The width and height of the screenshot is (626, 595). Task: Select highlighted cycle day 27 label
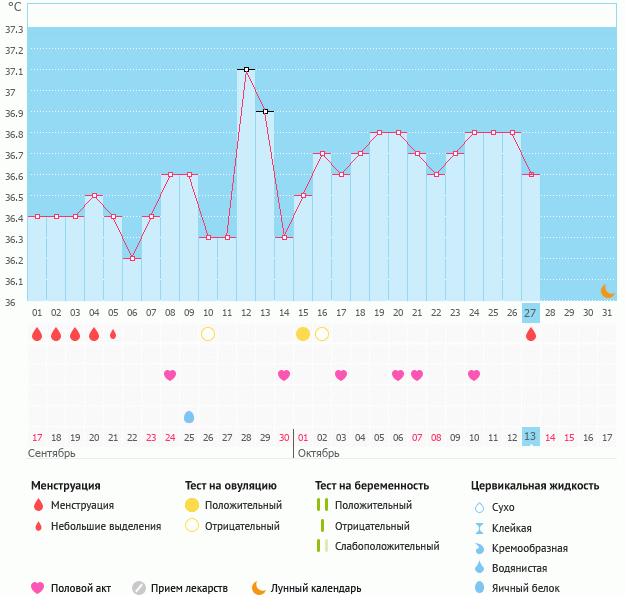pyautogui.click(x=531, y=312)
